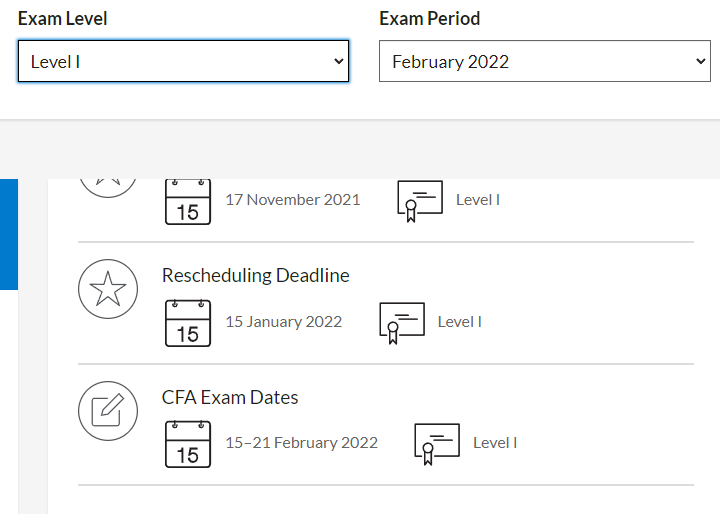The height and width of the screenshot is (514, 720).
Task: Click the calendar icon next to 17 November 2021
Action: (x=188, y=202)
